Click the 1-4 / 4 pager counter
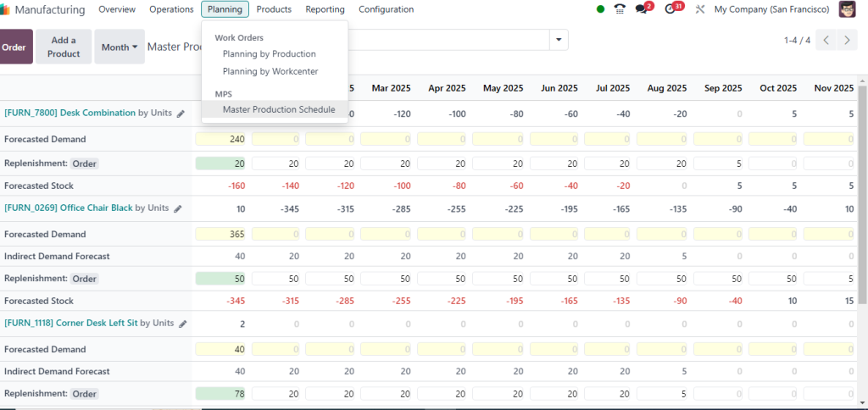 797,40
